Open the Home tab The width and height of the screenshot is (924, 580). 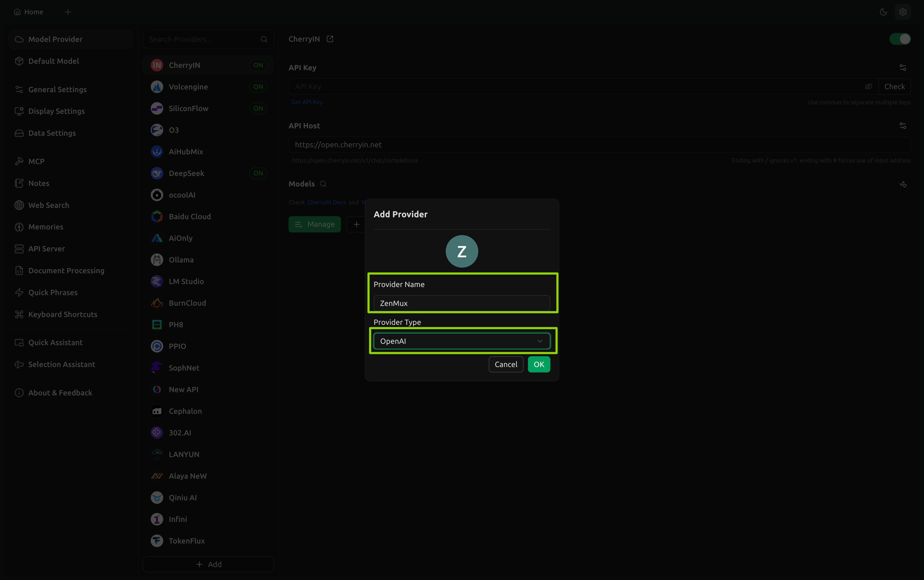point(29,12)
